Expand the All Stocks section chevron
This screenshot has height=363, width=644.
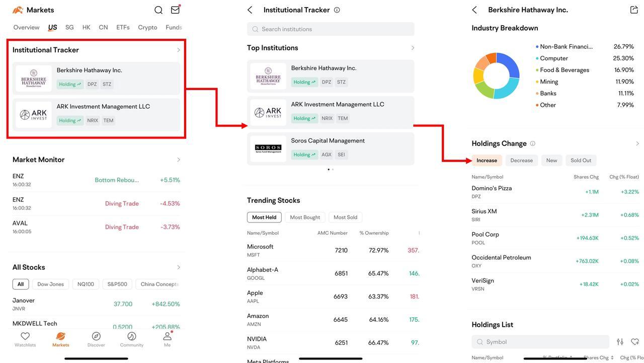point(179,267)
